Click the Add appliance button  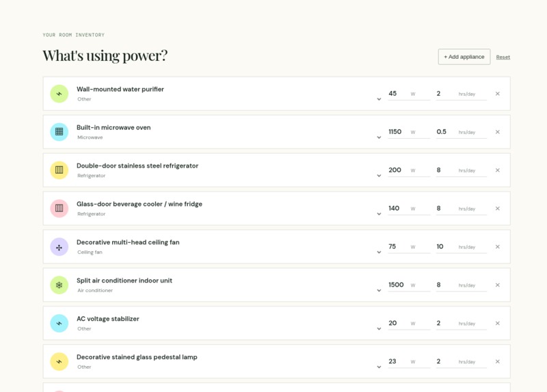[464, 57]
